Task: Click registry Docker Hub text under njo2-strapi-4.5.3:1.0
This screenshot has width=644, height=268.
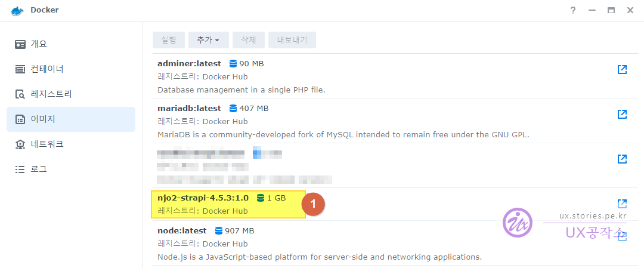Action: (x=203, y=211)
